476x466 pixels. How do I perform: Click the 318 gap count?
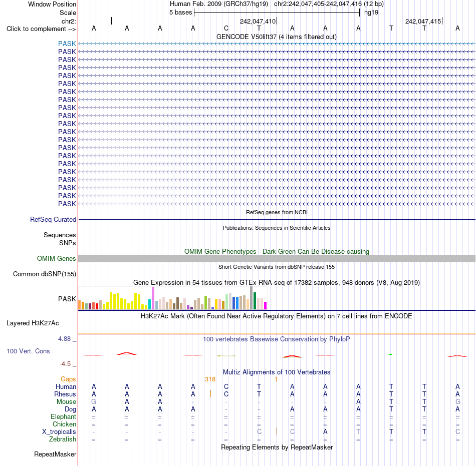210,379
